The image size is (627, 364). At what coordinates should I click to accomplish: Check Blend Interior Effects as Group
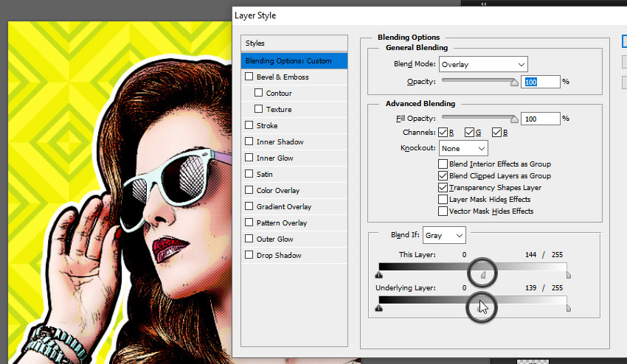click(x=443, y=164)
